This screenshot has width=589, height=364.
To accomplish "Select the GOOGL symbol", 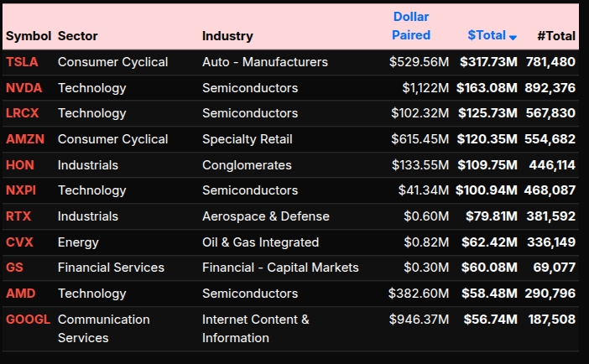I will [28, 320].
